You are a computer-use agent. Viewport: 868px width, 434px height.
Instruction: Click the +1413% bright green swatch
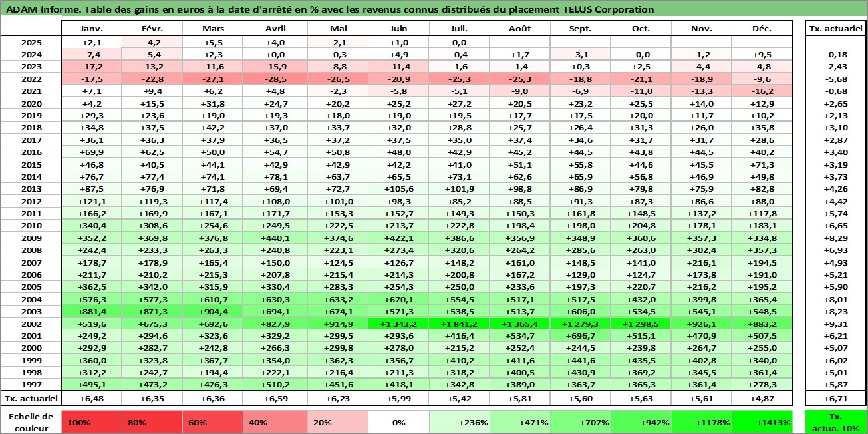[x=764, y=422]
